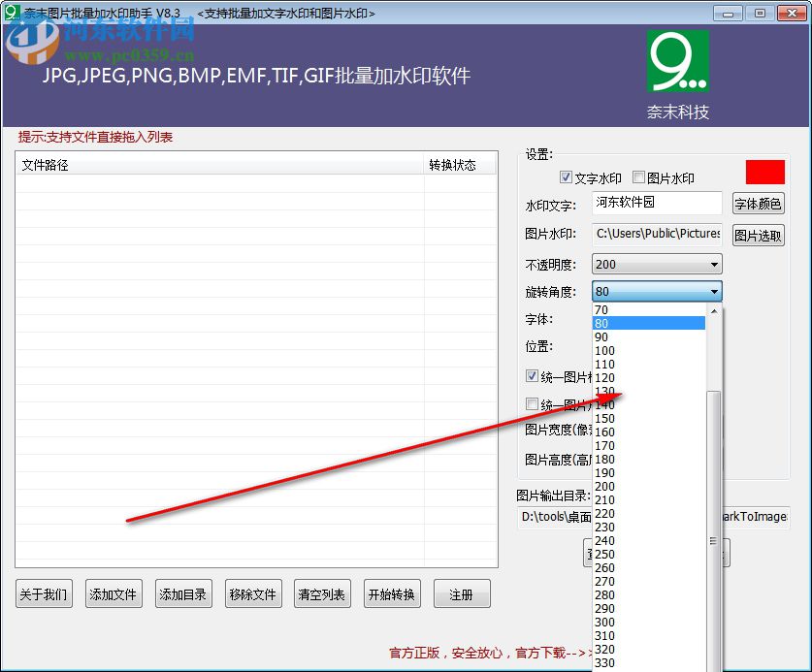This screenshot has height=672, width=812.
Task: Uncheck the 统一图片 option
Action: coord(531,376)
